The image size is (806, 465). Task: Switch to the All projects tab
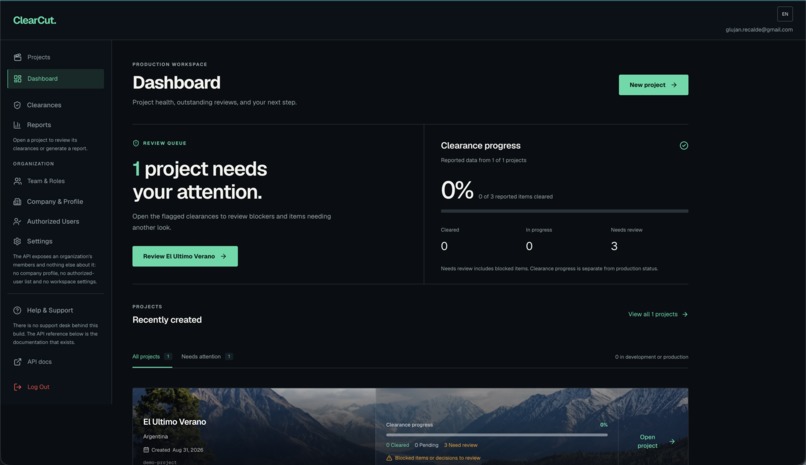click(152, 357)
